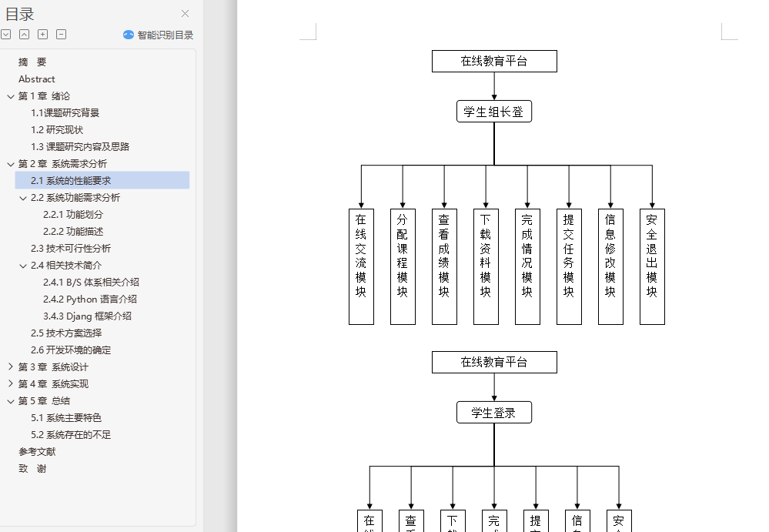769x532 pixels.
Task: Go to 2.5 技术方案选择
Action: point(66,333)
